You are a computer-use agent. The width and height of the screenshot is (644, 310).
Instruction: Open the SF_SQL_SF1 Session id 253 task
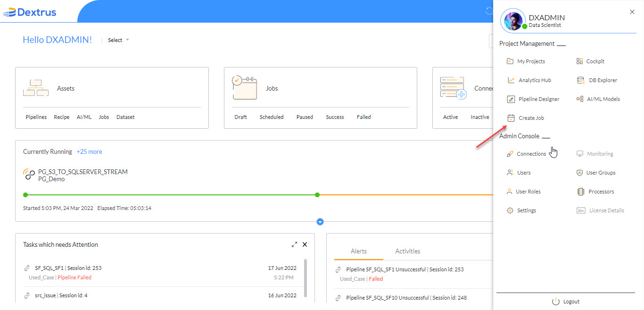coord(68,268)
